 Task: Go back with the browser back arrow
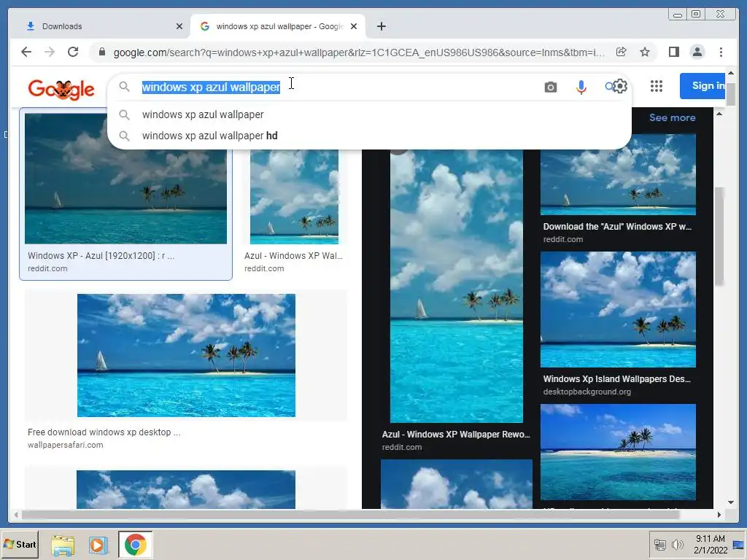coord(26,52)
